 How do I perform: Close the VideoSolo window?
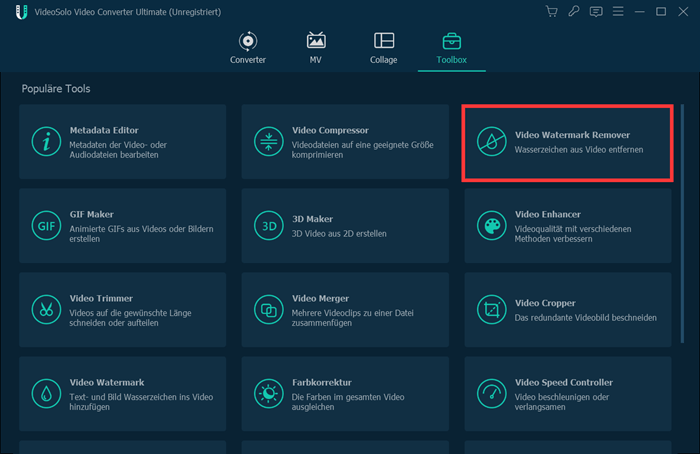[683, 12]
